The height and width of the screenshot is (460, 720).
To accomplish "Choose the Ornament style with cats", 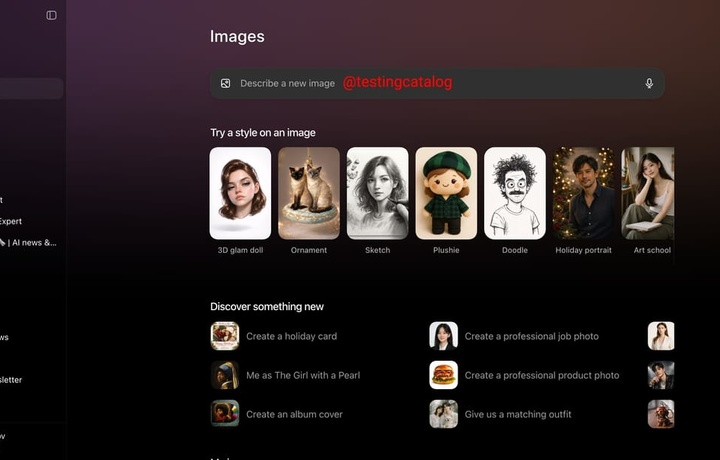I will point(309,193).
